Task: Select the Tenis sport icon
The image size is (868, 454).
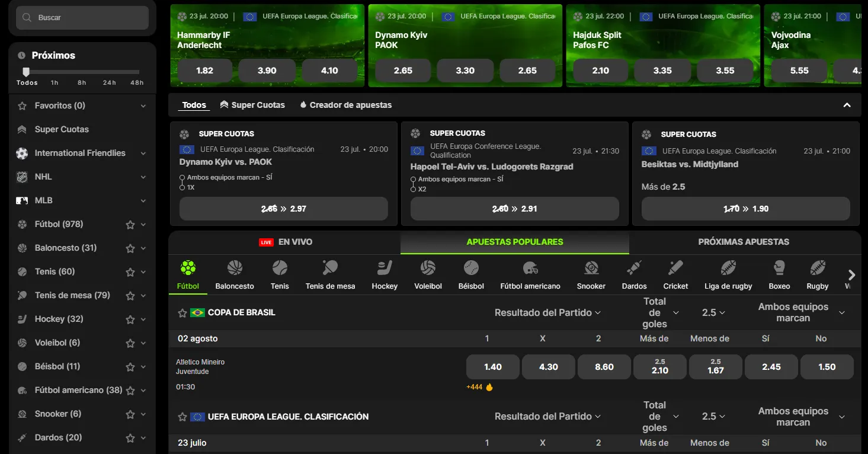Action: click(280, 268)
